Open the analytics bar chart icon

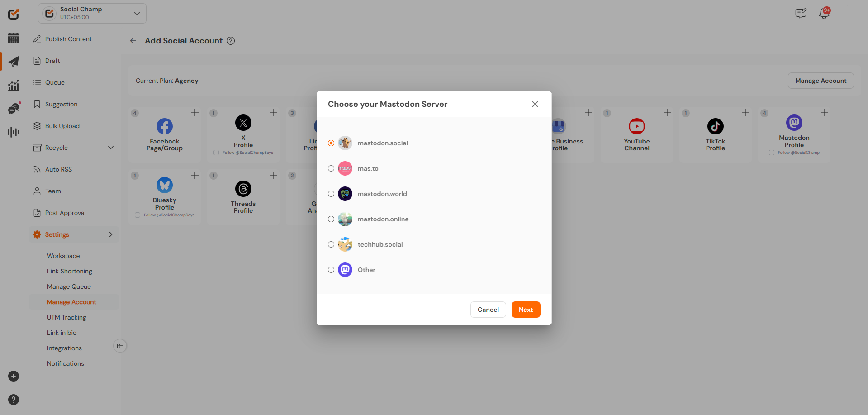pos(14,85)
